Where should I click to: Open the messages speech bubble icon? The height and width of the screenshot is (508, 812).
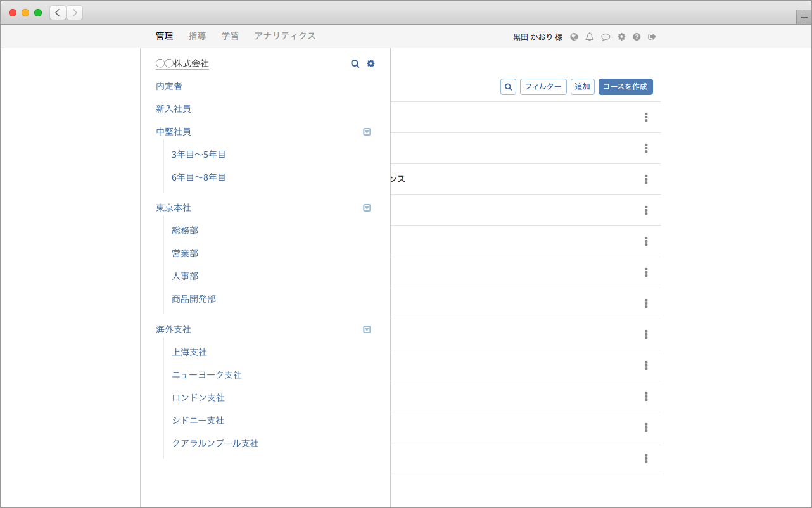pyautogui.click(x=606, y=37)
